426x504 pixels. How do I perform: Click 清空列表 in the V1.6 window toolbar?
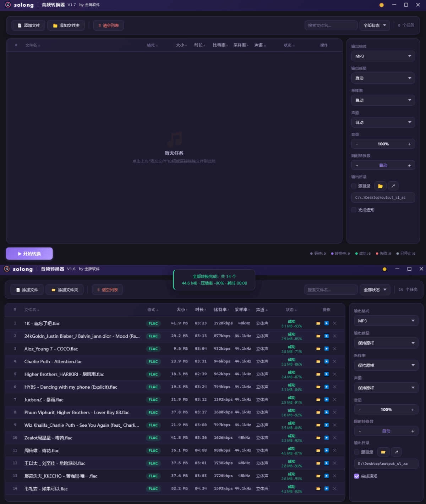[108, 290]
